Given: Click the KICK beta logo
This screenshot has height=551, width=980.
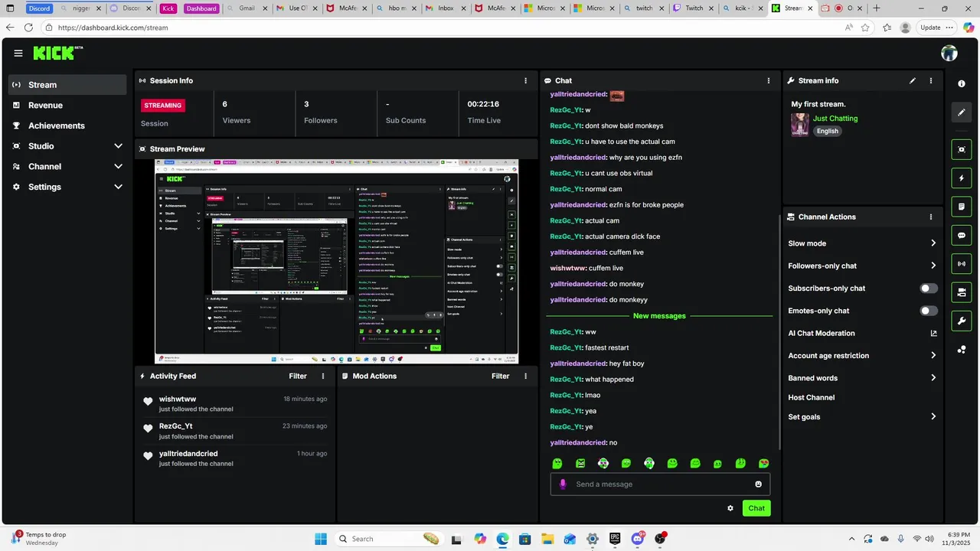Looking at the screenshot, I should [x=58, y=53].
